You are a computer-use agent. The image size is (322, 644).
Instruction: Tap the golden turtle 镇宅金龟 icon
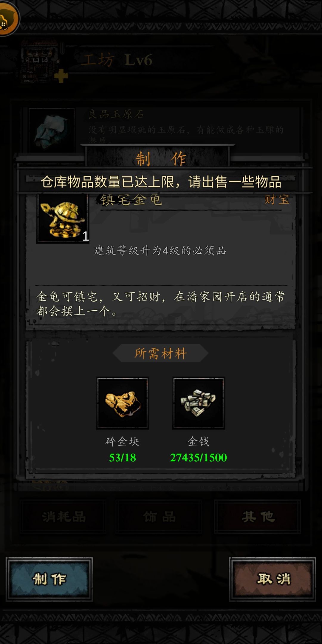pos(62,218)
